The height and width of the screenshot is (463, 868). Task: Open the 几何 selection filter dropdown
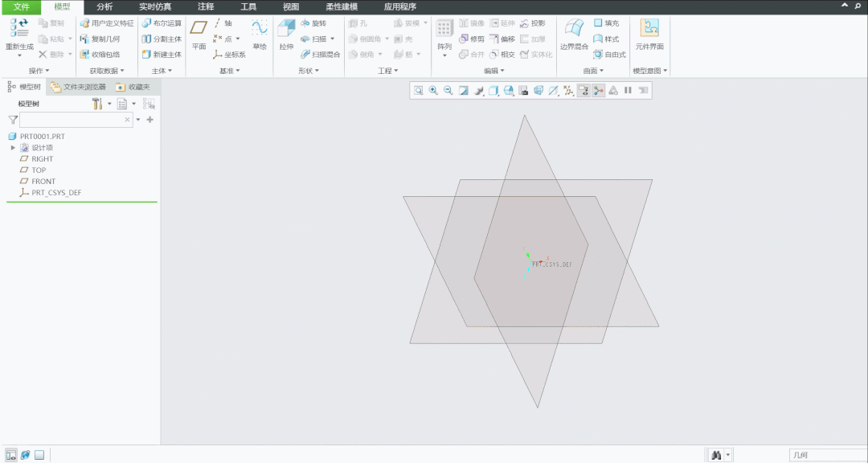[x=826, y=455]
